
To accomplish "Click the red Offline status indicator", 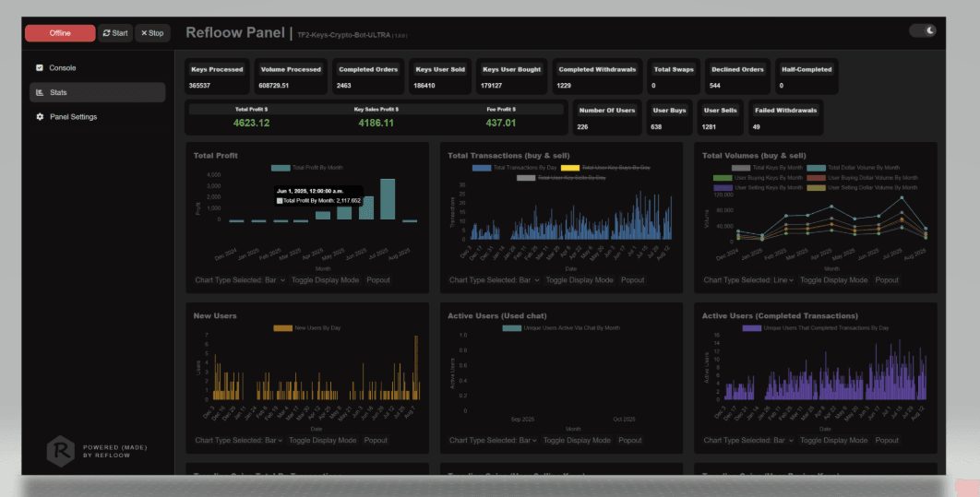I will click(60, 33).
